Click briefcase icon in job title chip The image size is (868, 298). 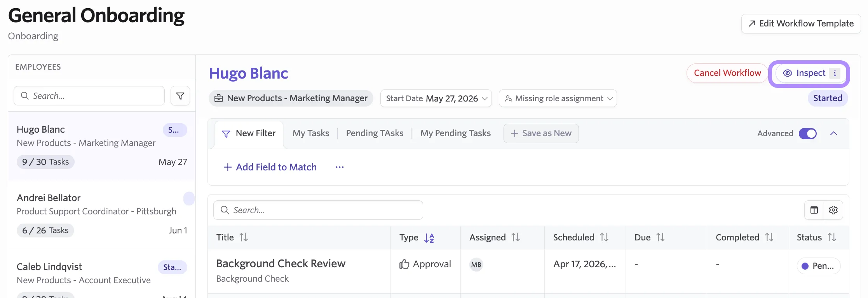[219, 98]
